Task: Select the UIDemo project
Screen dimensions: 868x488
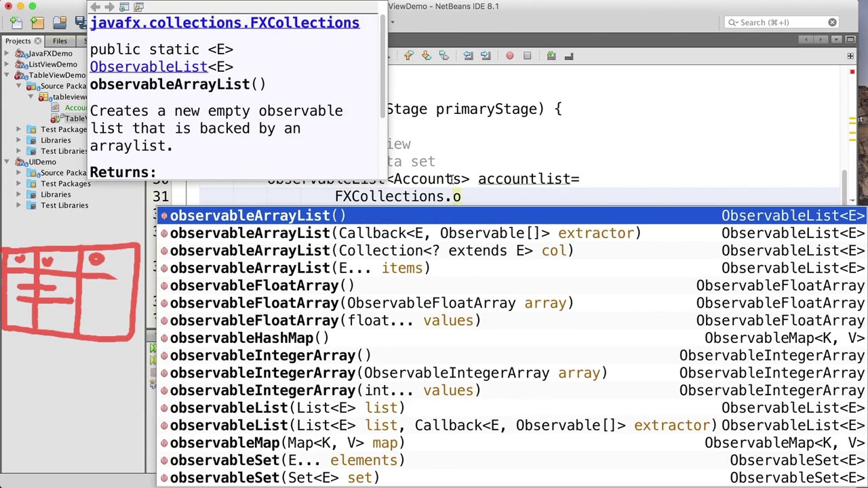Action: [42, 162]
